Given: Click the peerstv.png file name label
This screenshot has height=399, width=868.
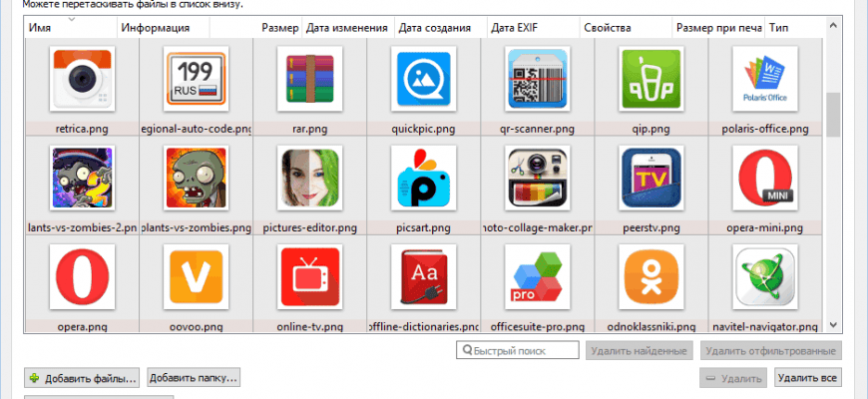Looking at the screenshot, I should (651, 228).
